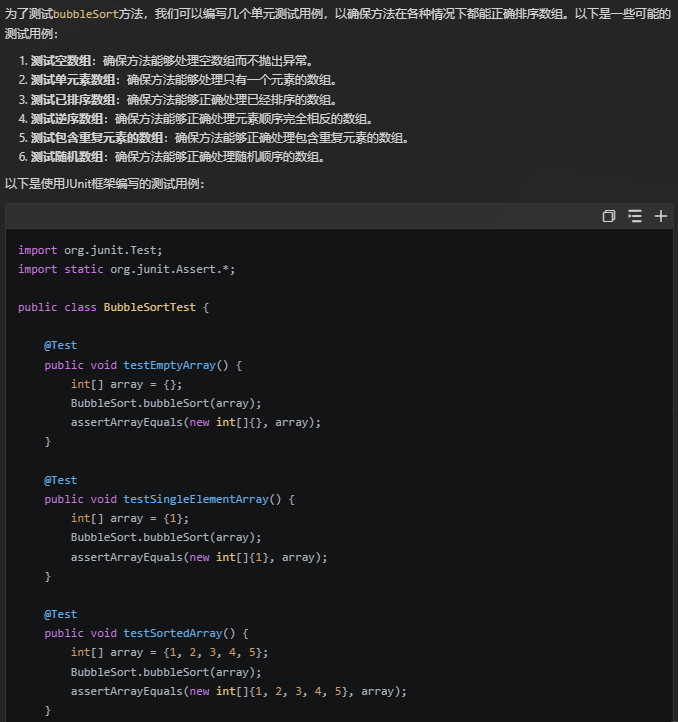Click the line 'int[] array = {1, 2, 3, 4, 5};'
The width and height of the screenshot is (678, 722).
pyautogui.click(x=170, y=652)
